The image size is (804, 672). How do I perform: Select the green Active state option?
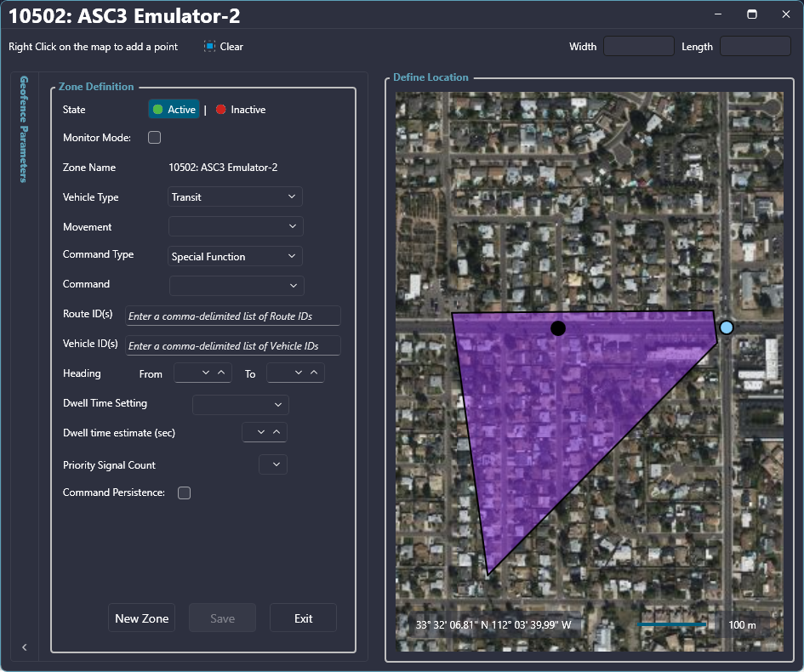[174, 110]
